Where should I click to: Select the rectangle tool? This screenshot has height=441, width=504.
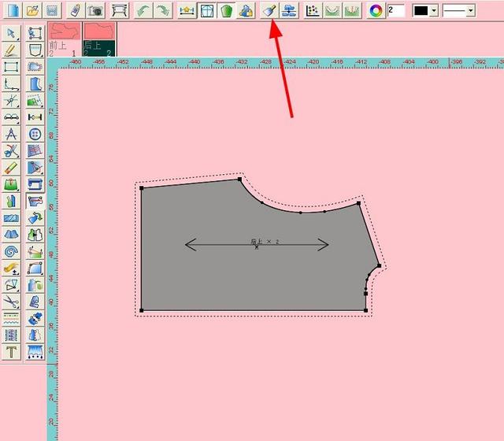(x=11, y=67)
